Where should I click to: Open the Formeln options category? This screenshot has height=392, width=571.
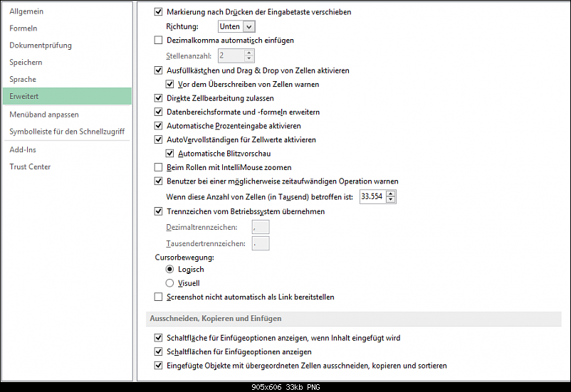point(23,28)
